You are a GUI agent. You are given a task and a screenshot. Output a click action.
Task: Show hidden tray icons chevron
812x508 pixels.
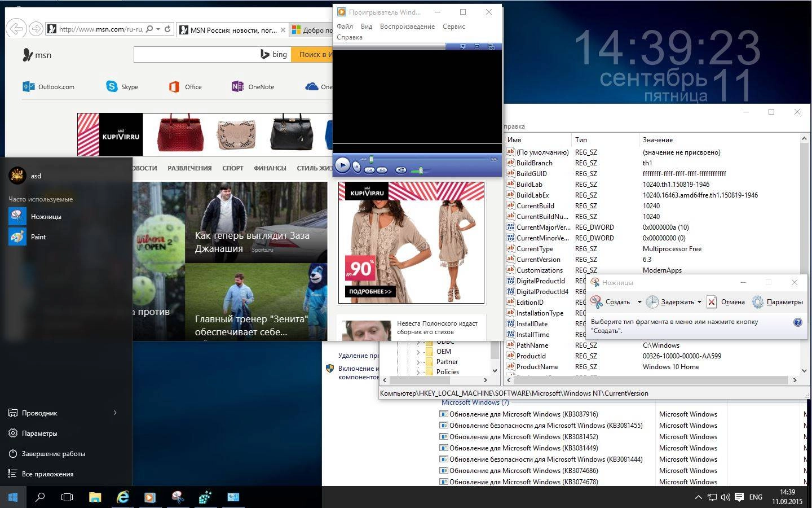(x=698, y=497)
